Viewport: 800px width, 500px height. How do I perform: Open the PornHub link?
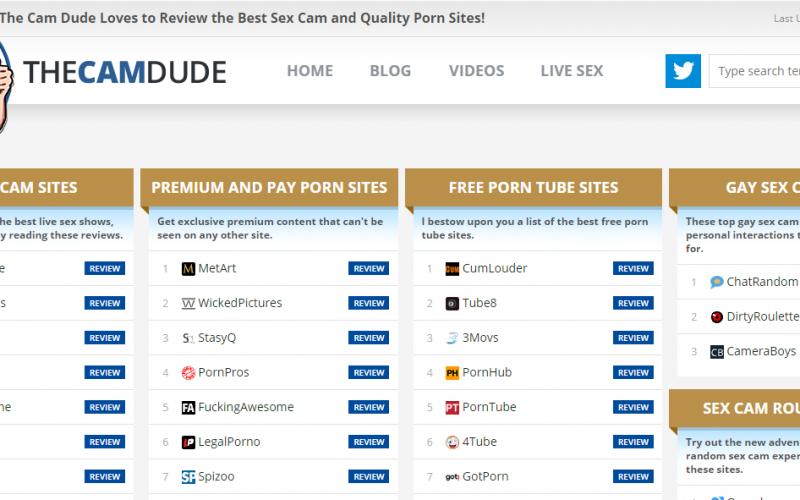pos(487,372)
